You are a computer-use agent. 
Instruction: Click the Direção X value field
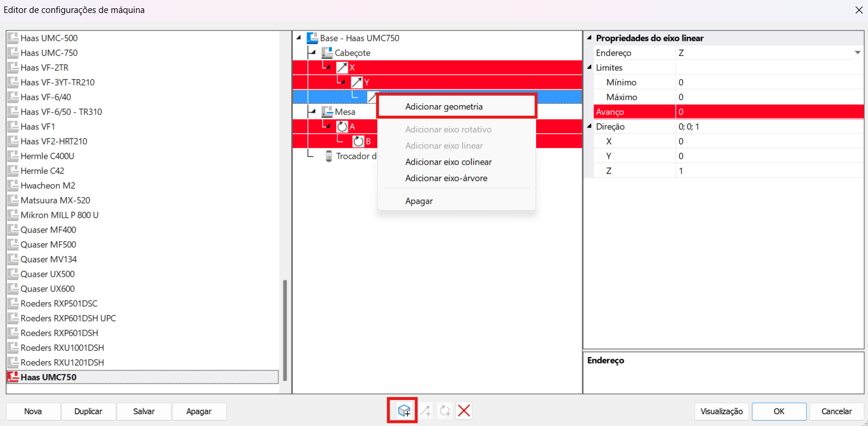pos(770,142)
